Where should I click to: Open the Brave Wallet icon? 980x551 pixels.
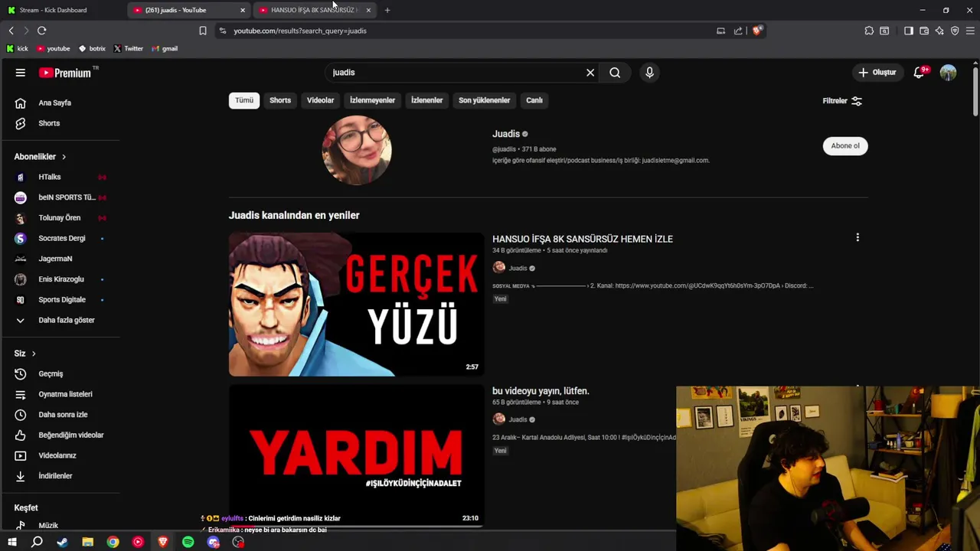pyautogui.click(x=924, y=31)
